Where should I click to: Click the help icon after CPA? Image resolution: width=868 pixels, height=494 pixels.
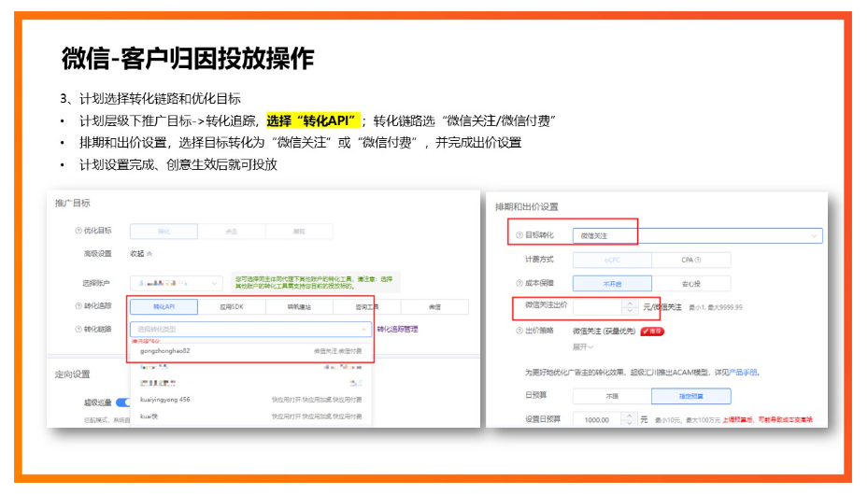698,260
